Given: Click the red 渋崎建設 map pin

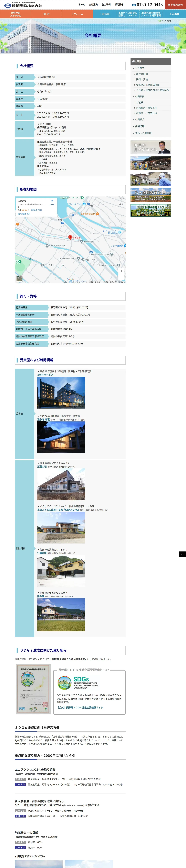Looking at the screenshot, I should pyautogui.click(x=70, y=238).
